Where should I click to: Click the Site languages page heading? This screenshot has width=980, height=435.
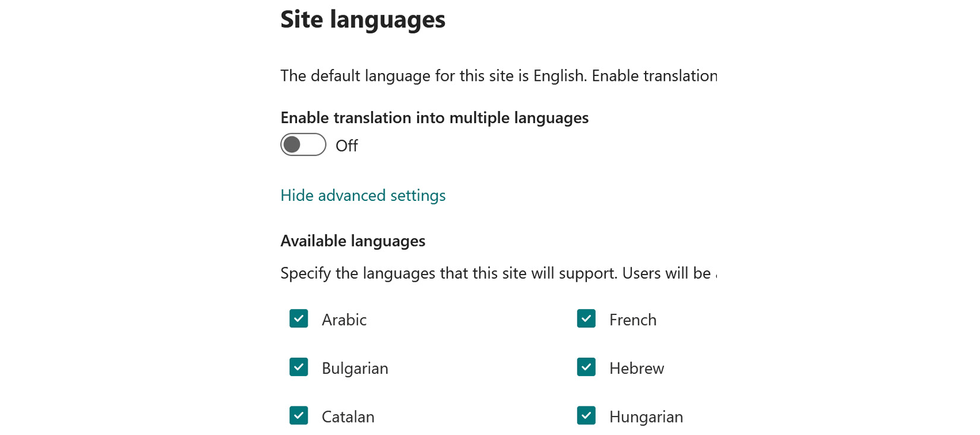click(x=363, y=19)
